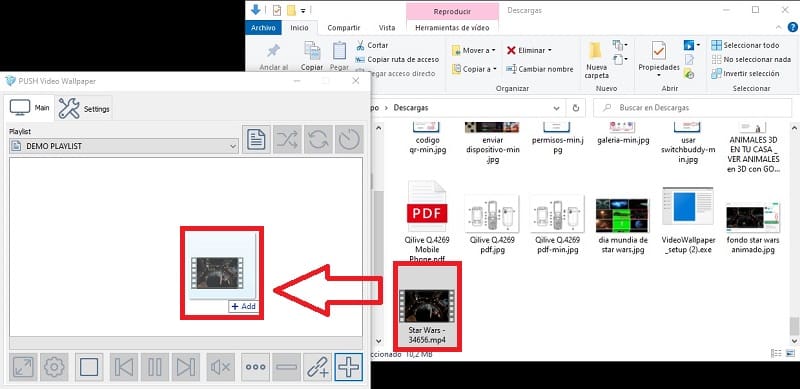
Task: Open the Compartir ribbon tab
Action: coord(343,28)
